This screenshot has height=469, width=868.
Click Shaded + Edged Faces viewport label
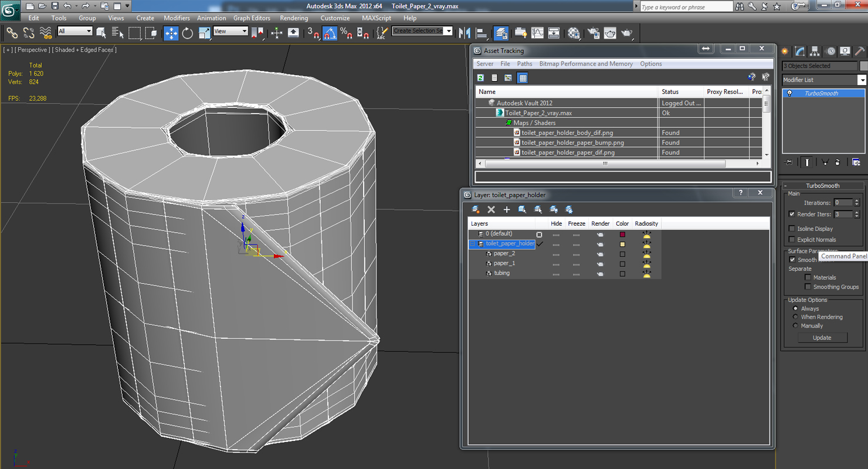coord(84,50)
